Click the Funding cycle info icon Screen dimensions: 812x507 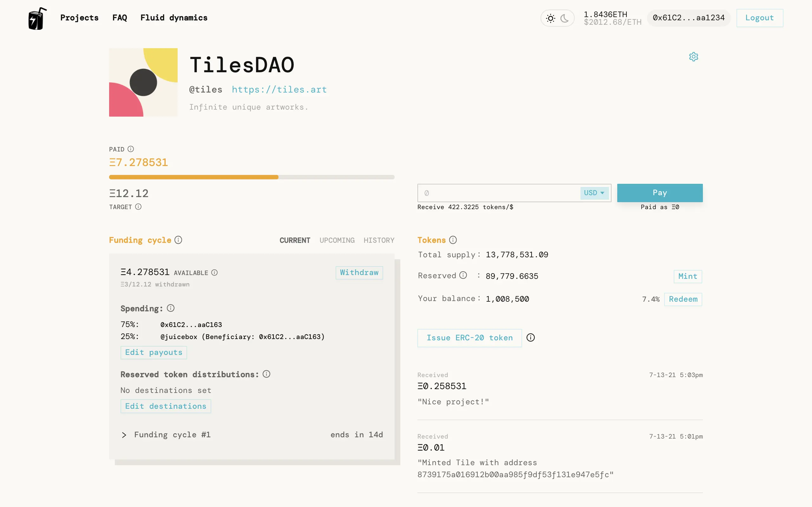pyautogui.click(x=178, y=240)
